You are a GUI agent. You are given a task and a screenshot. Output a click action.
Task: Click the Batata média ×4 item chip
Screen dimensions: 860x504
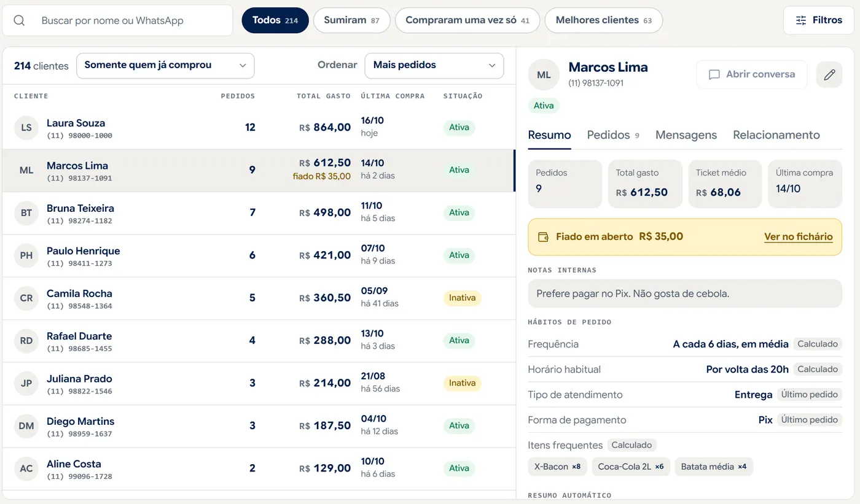pos(714,467)
